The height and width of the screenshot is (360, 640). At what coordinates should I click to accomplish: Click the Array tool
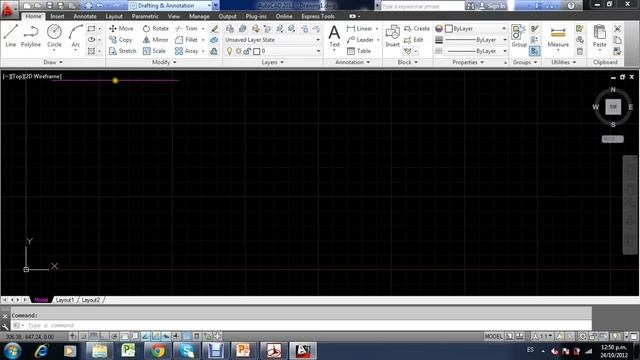coord(187,51)
